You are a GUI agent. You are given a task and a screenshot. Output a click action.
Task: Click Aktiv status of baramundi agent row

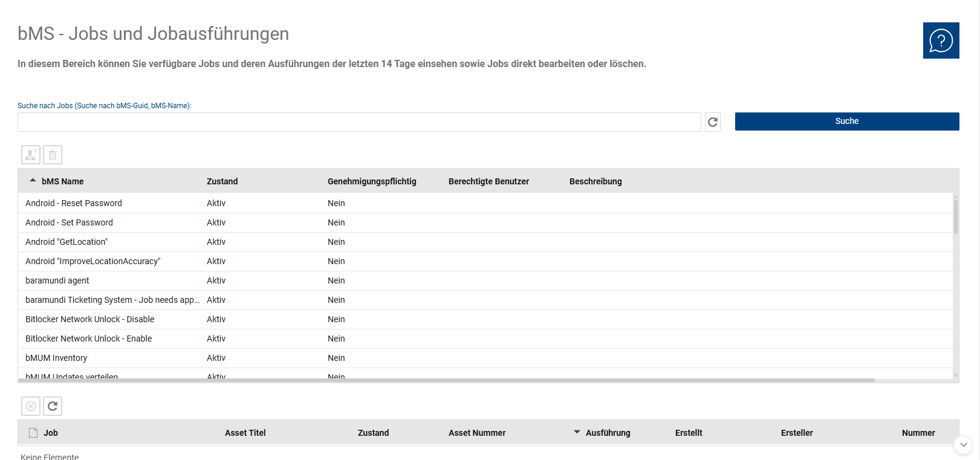(216, 280)
